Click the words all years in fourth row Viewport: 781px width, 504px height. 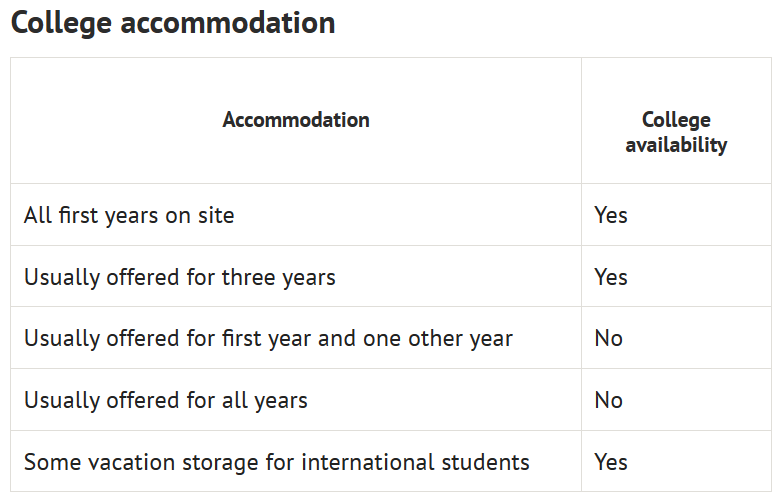tap(264, 401)
